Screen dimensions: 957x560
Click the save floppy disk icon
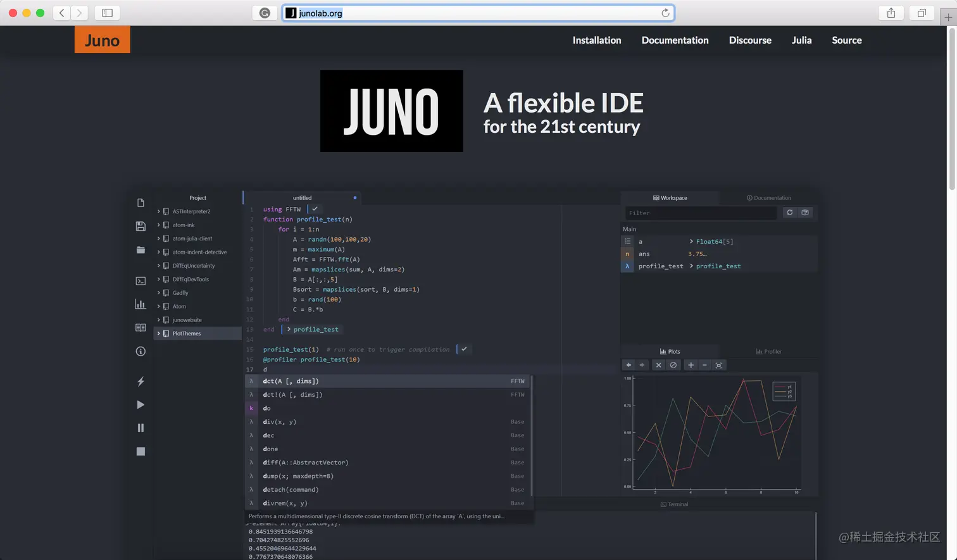141,226
